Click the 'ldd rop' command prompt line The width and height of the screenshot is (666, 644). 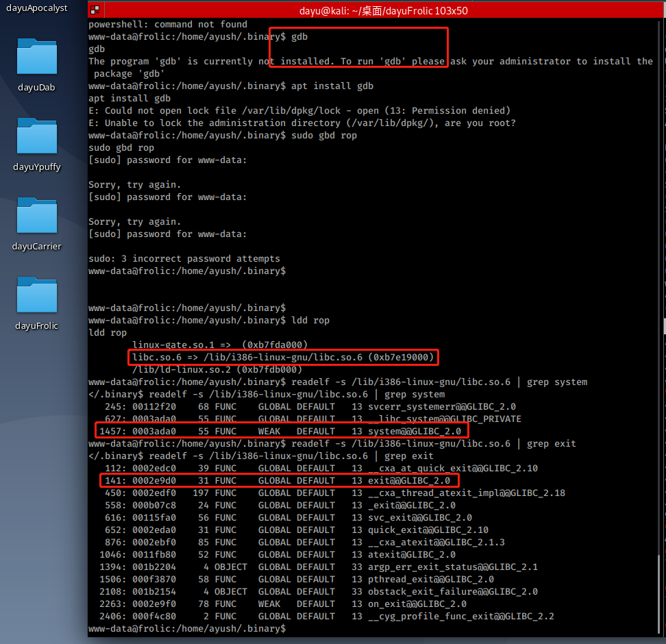click(x=209, y=320)
